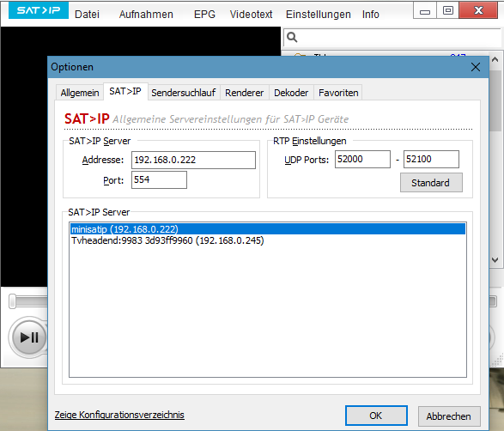
Task: Confirm the options with OK
Action: pyautogui.click(x=376, y=416)
